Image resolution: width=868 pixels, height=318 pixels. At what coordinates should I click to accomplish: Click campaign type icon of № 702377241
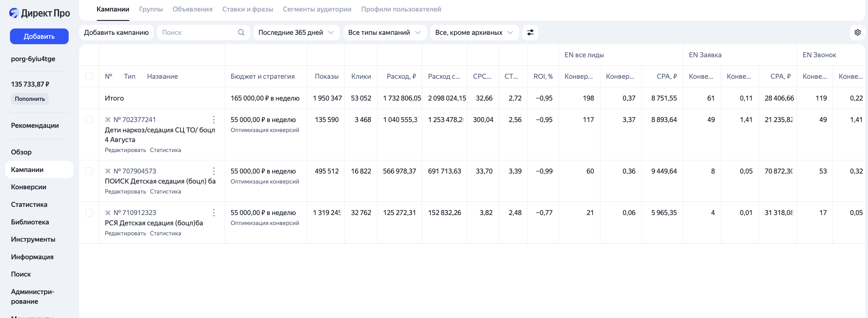pos(107,120)
